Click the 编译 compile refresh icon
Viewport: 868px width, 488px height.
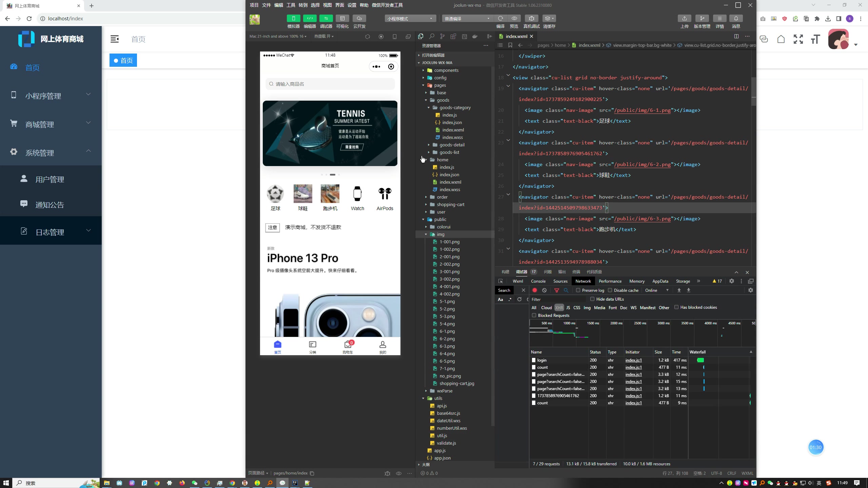(x=500, y=18)
